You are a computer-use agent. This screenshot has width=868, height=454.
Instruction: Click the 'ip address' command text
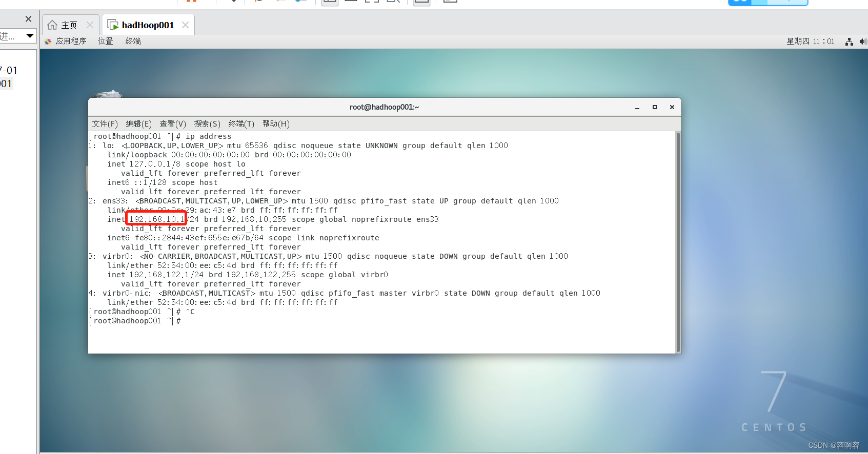(209, 136)
